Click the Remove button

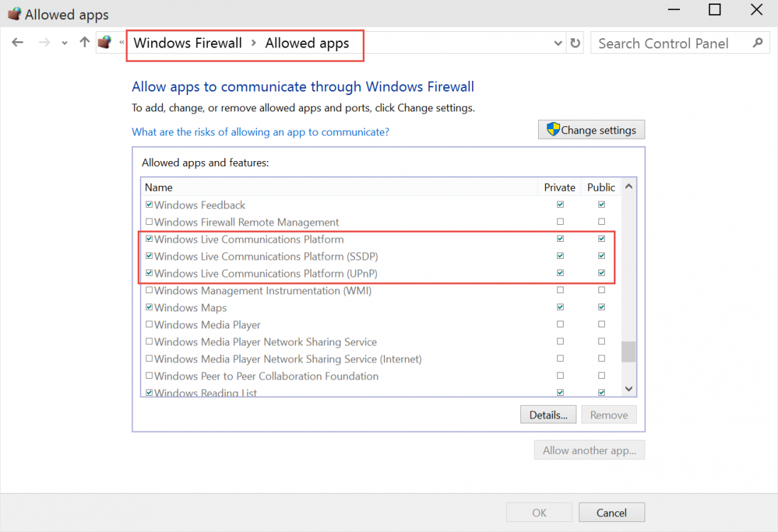[x=609, y=414]
